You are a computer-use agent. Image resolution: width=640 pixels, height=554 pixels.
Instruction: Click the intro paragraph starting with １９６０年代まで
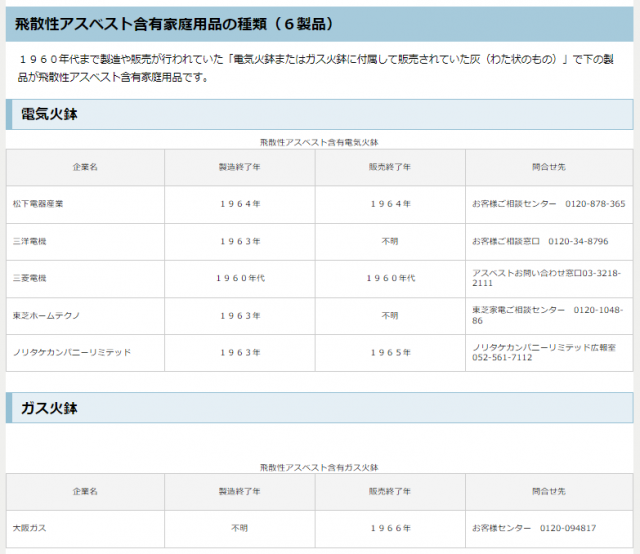tap(316, 68)
